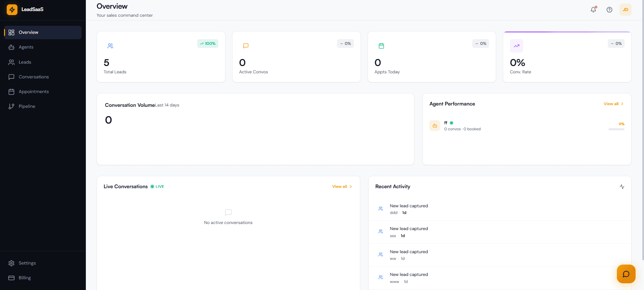Click the Appointments calendar icon in sidebar
644x290 pixels.
tap(11, 91)
